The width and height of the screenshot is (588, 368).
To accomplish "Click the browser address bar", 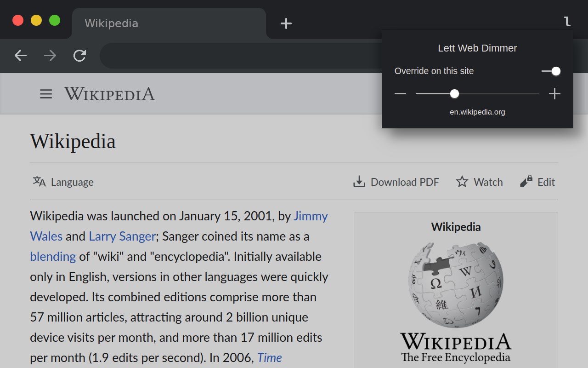I will 240,56.
